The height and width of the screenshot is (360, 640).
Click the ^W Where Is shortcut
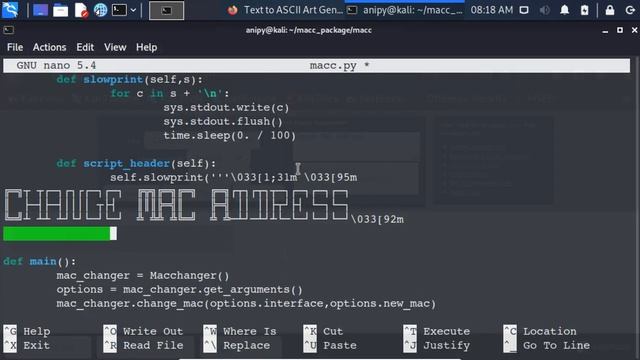pos(240,331)
